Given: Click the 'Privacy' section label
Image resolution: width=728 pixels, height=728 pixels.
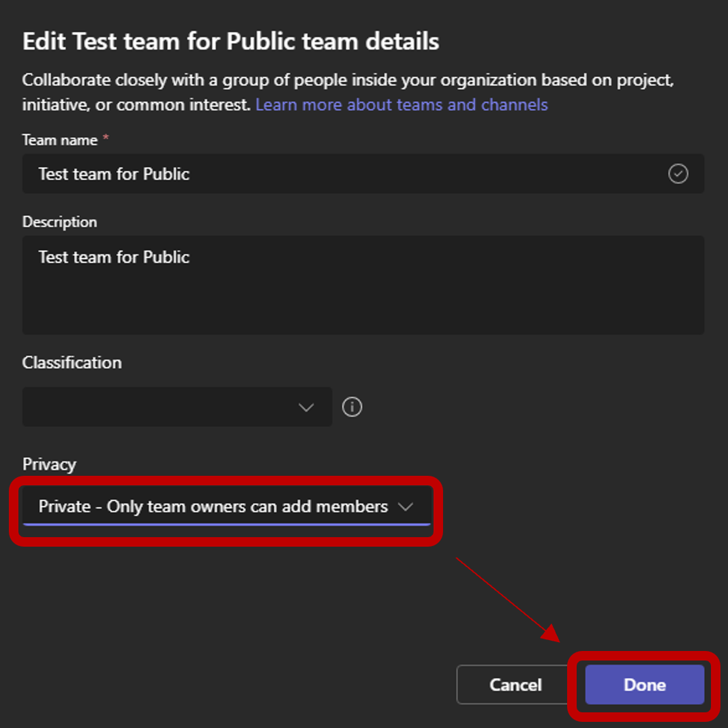Looking at the screenshot, I should (x=49, y=464).
